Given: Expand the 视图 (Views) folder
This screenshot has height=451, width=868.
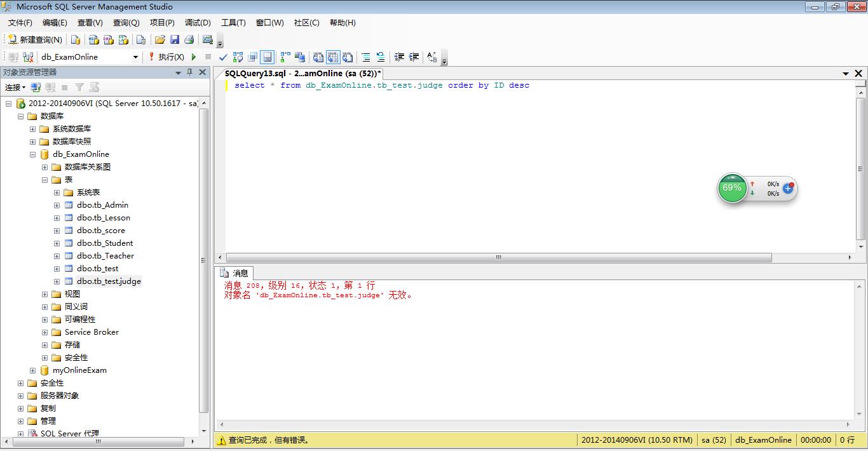Looking at the screenshot, I should tap(44, 294).
